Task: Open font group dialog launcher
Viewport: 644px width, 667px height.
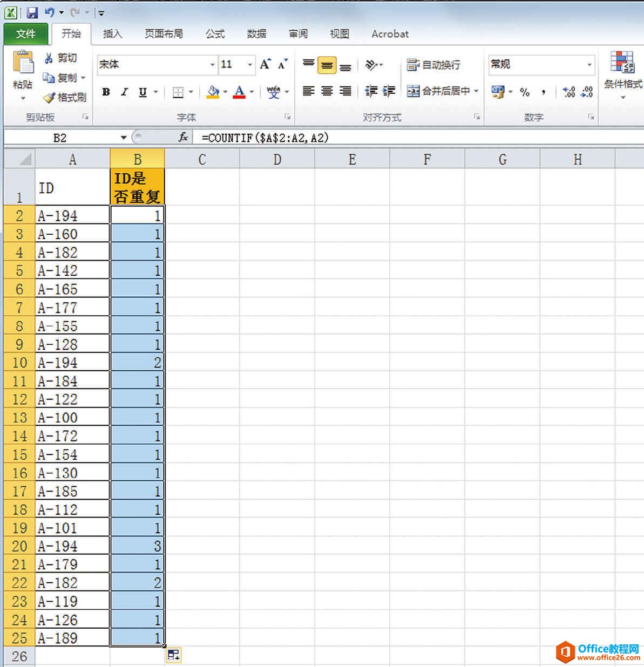Action: pyautogui.click(x=288, y=117)
